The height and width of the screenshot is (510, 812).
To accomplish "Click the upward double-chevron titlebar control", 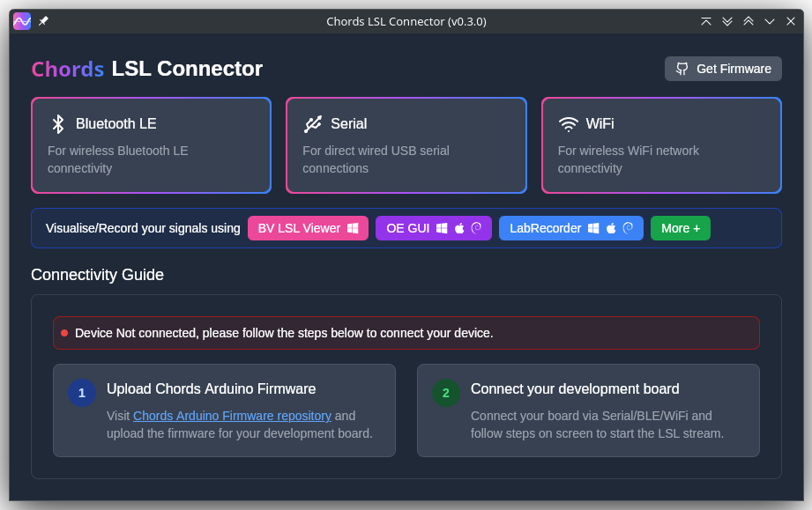I will [x=748, y=20].
